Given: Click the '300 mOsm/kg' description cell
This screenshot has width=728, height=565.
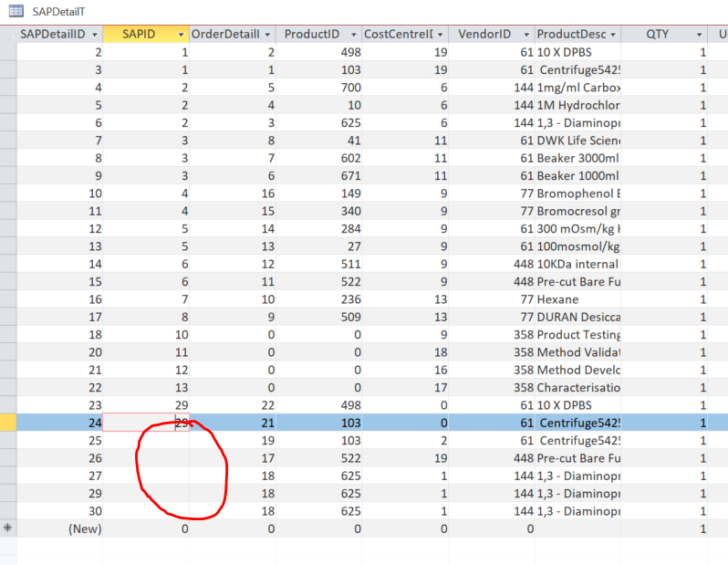Looking at the screenshot, I should (577, 228).
